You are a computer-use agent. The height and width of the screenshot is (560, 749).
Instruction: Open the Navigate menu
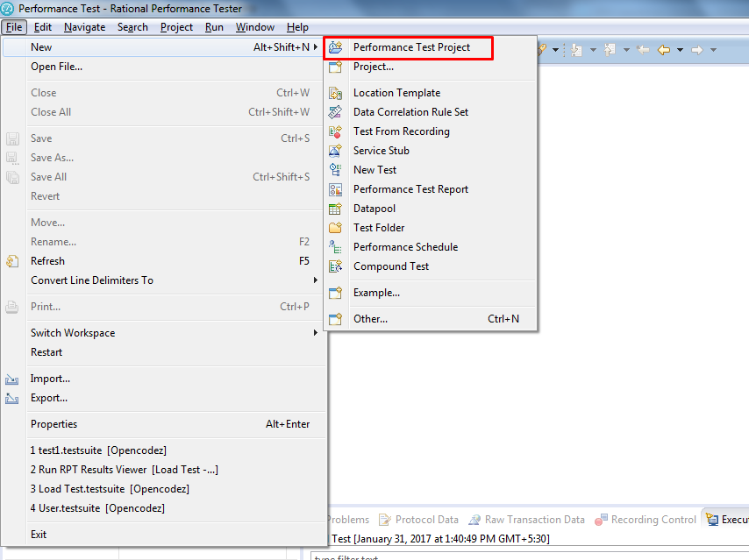[84, 27]
